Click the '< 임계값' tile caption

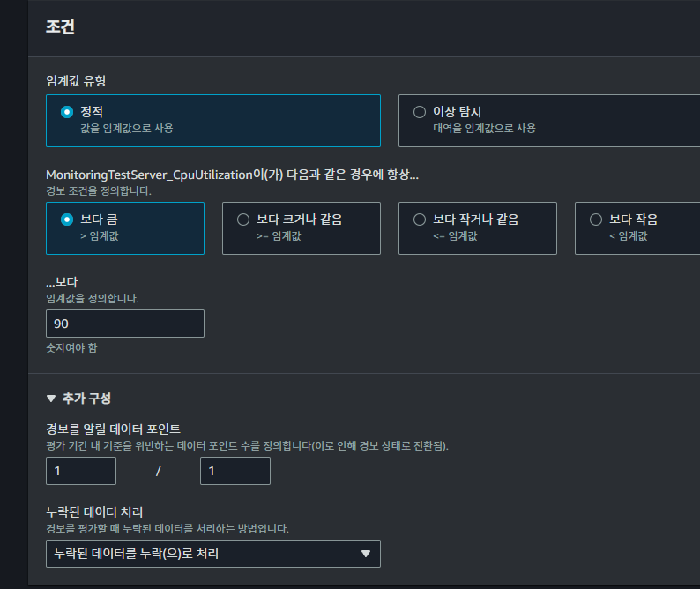[x=629, y=235]
